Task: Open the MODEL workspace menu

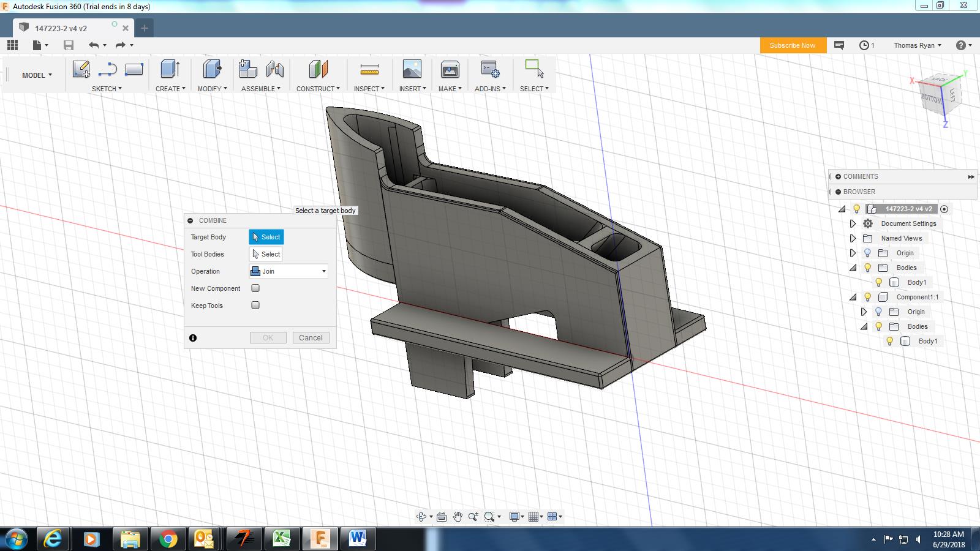Action: [37, 75]
